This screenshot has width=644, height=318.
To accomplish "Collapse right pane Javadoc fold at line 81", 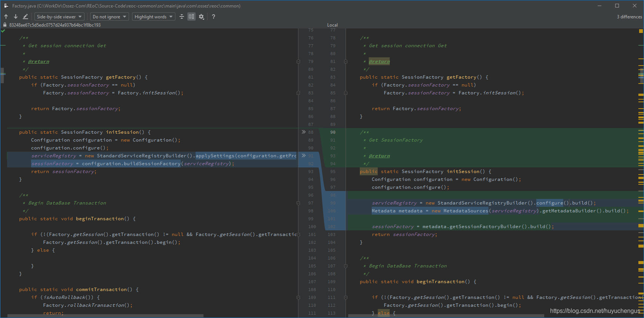I will [346, 61].
